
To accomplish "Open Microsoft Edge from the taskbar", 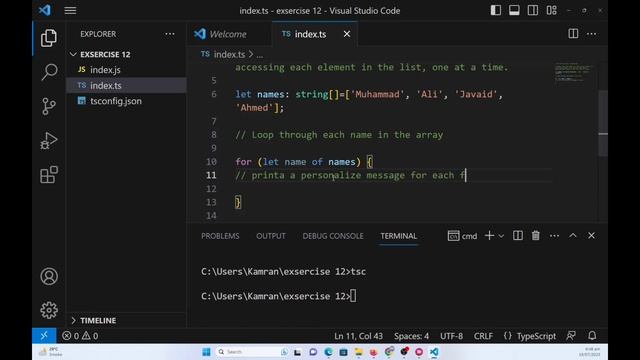I will click(x=328, y=352).
